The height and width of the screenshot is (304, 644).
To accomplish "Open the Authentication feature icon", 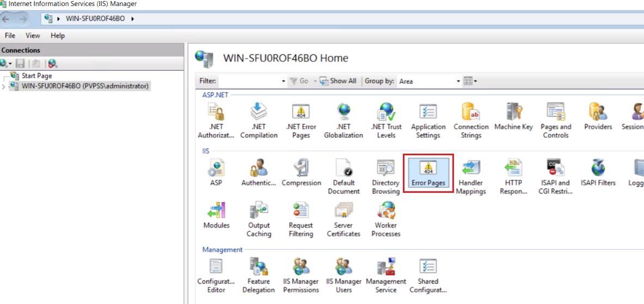I will [x=259, y=173].
